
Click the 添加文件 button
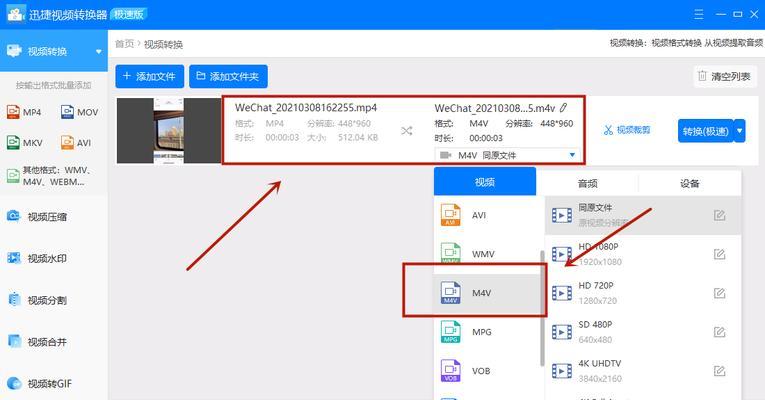[x=150, y=77]
